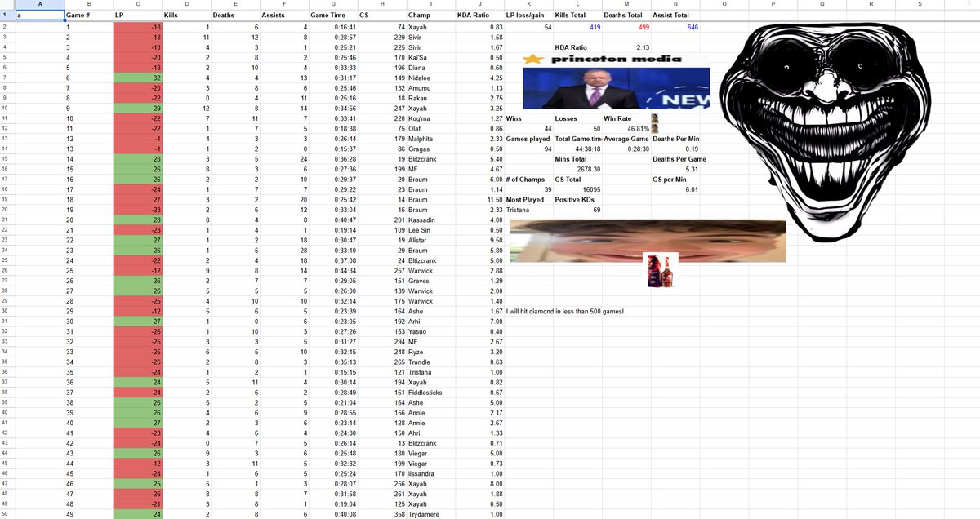980x519 pixels.
Task: Select the column C header
Action: point(137,4)
